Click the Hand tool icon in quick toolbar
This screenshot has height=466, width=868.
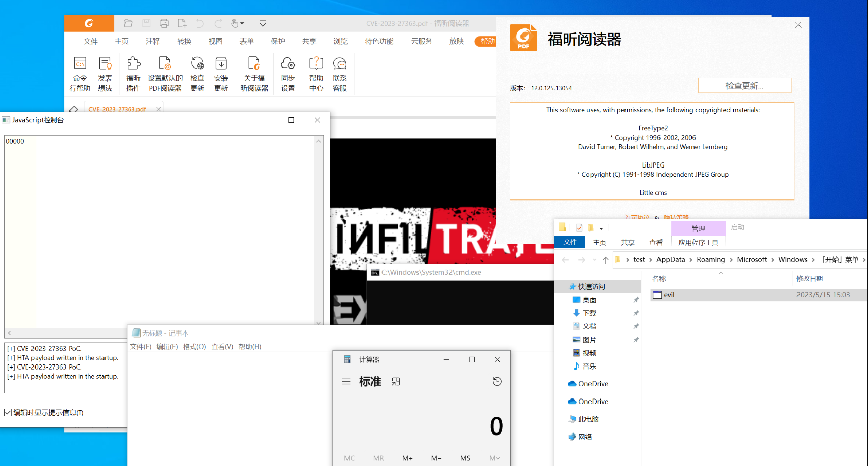[235, 23]
